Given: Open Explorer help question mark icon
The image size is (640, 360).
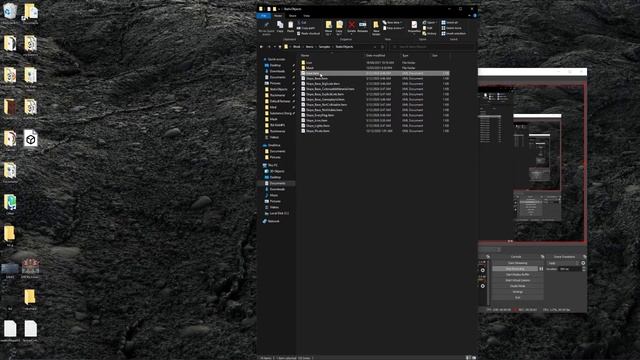Looking at the screenshot, I should coord(475,16).
